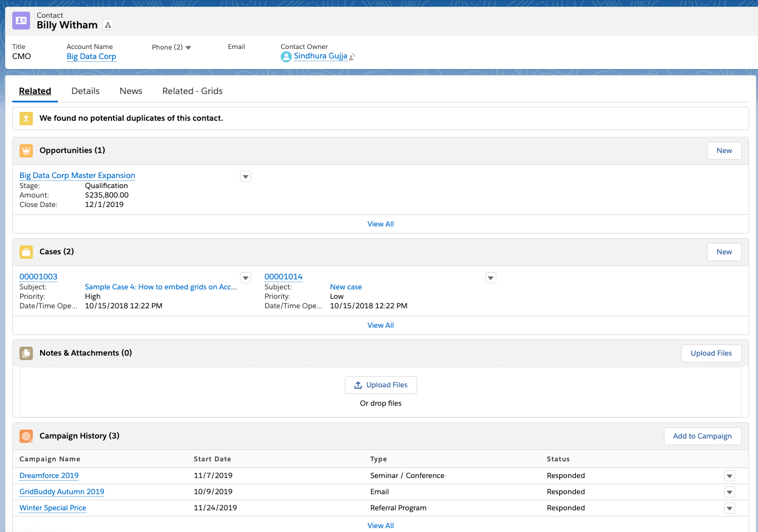Click the close date 12/1/2019
Image resolution: width=758 pixels, height=532 pixels.
click(104, 205)
